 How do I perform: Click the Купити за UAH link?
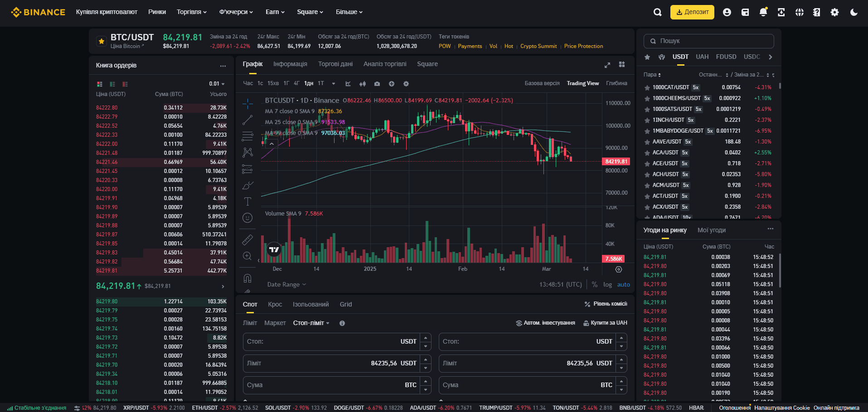tap(605, 323)
